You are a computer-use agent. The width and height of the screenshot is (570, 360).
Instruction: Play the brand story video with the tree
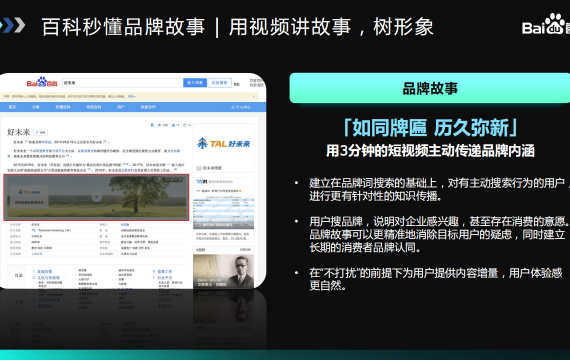pos(96,197)
